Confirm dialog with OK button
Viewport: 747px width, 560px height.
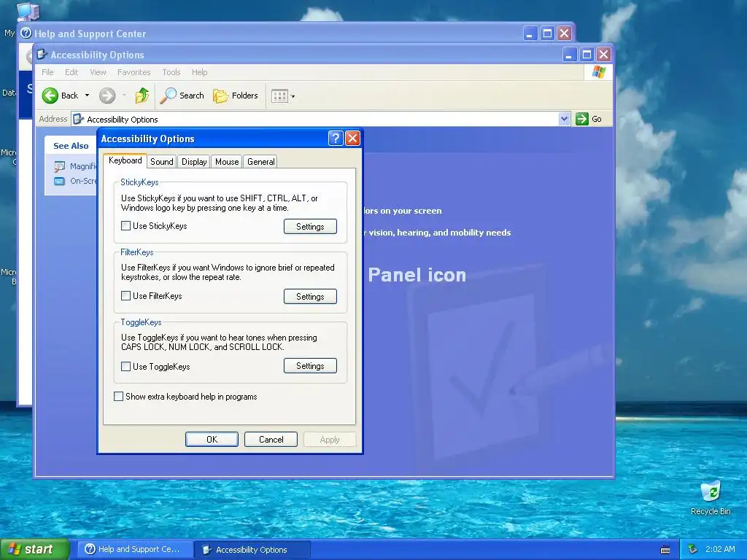click(212, 440)
